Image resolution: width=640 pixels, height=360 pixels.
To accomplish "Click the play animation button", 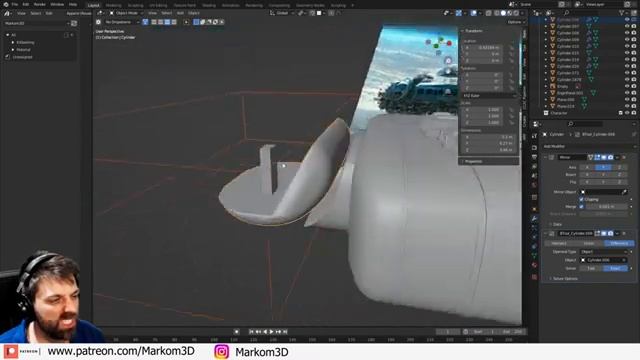I will [271, 332].
